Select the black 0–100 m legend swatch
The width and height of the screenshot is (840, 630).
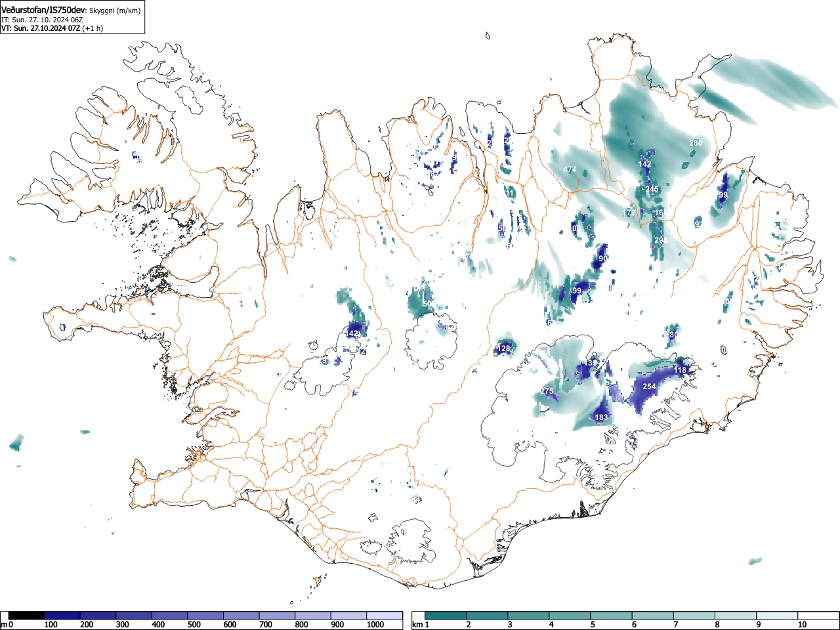pos(27,616)
